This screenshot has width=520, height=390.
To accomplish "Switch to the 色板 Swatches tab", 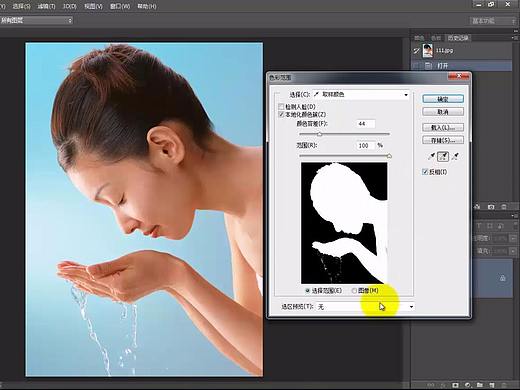I will [436, 38].
